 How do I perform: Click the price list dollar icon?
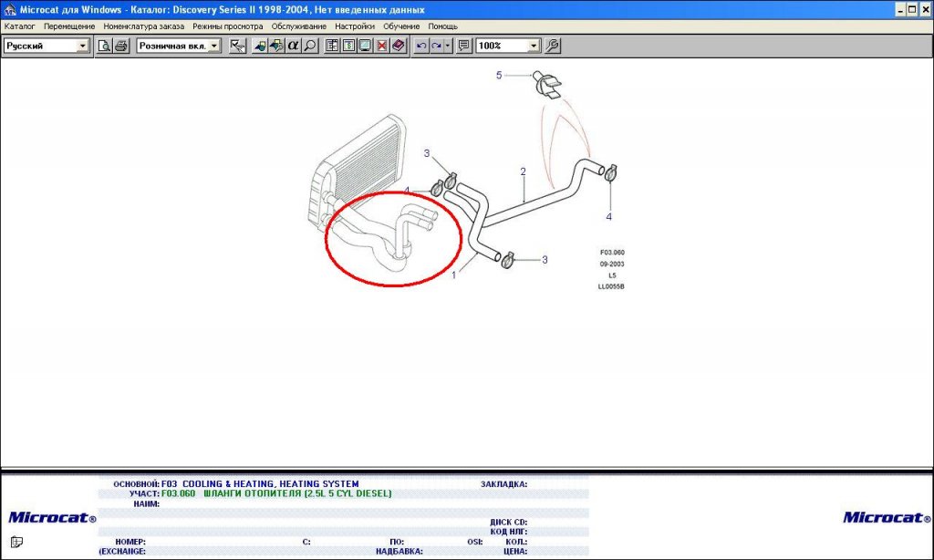tap(348, 46)
